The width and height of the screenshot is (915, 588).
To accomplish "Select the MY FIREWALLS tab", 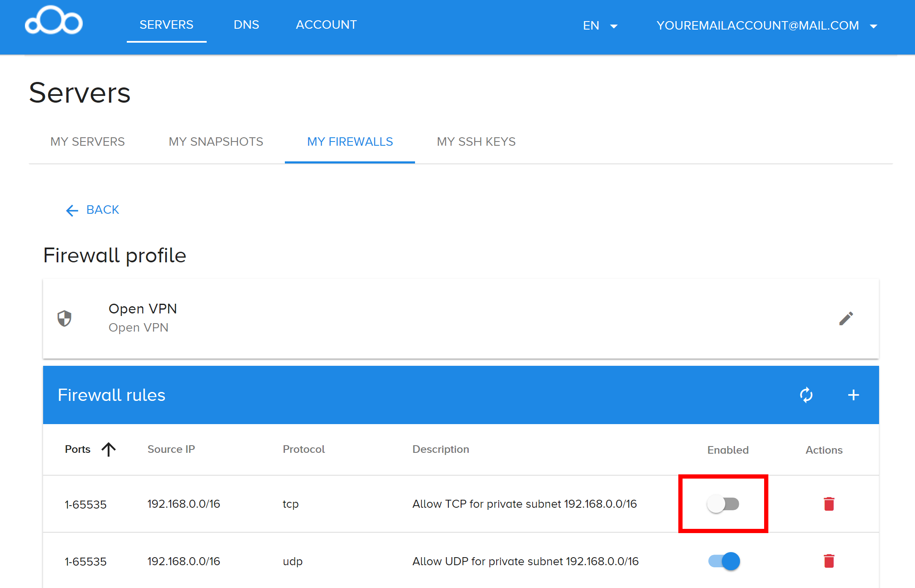I will (350, 142).
